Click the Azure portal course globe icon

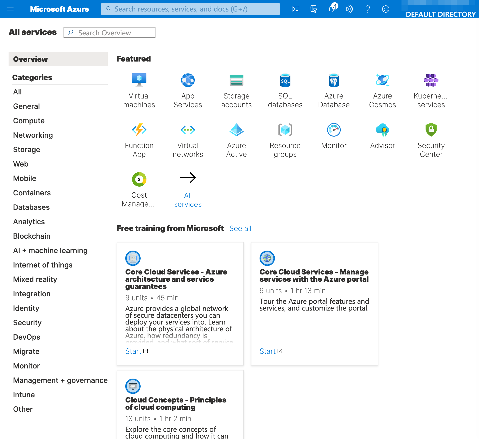tap(267, 258)
